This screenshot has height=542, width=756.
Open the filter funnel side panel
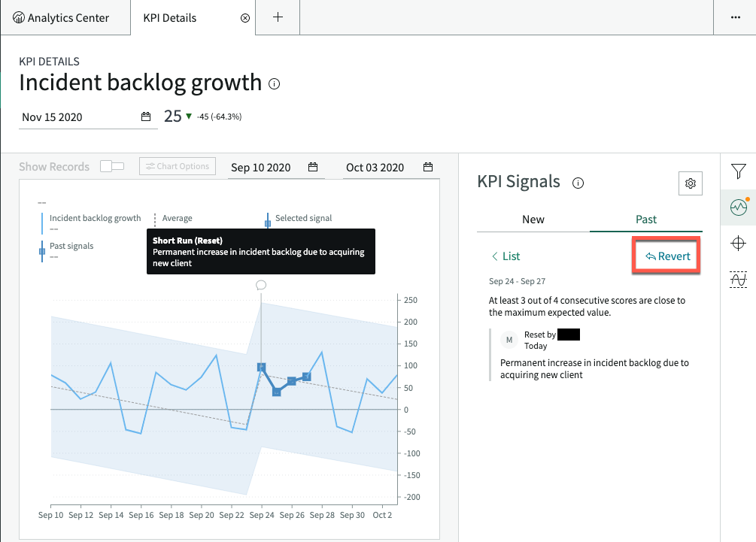[x=738, y=171]
